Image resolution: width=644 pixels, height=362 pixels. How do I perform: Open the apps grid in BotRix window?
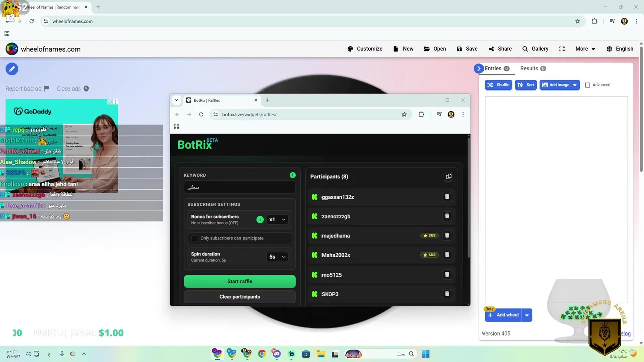[x=176, y=127]
